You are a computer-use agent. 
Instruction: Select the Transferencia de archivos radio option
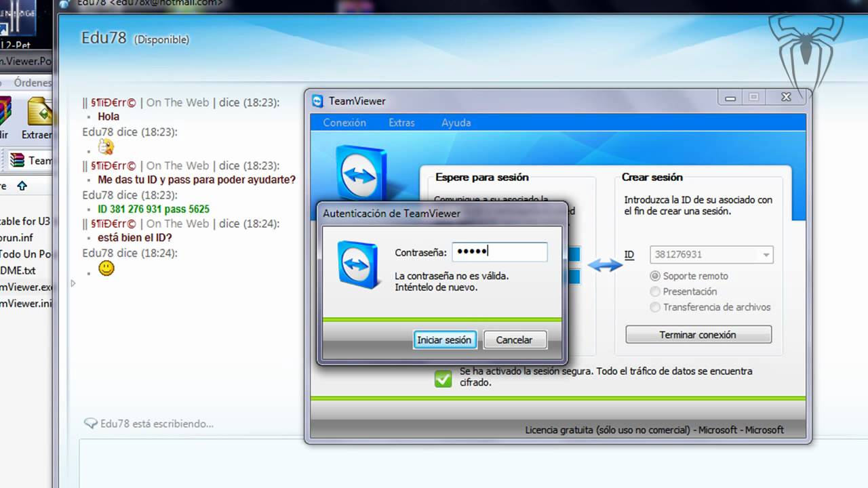click(655, 307)
